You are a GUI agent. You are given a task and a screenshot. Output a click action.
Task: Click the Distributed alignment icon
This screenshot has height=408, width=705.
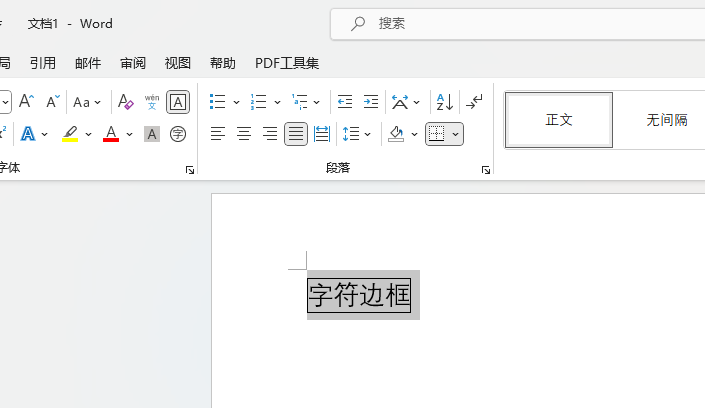tap(322, 134)
